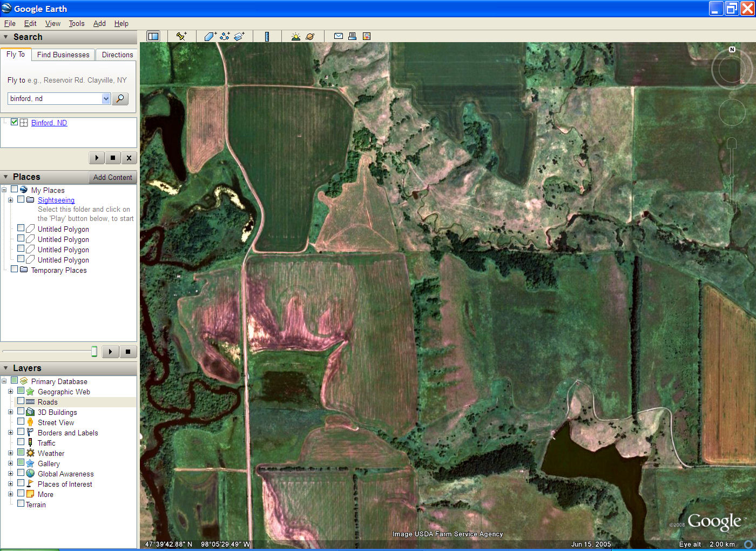Image resolution: width=756 pixels, height=551 pixels.
Task: Uncheck the Binford, ND result checkbox
Action: 15,122
